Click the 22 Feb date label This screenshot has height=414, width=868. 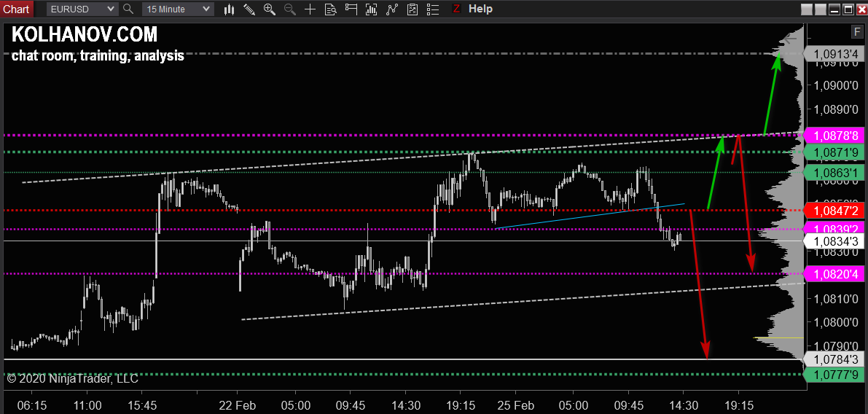tap(238, 405)
